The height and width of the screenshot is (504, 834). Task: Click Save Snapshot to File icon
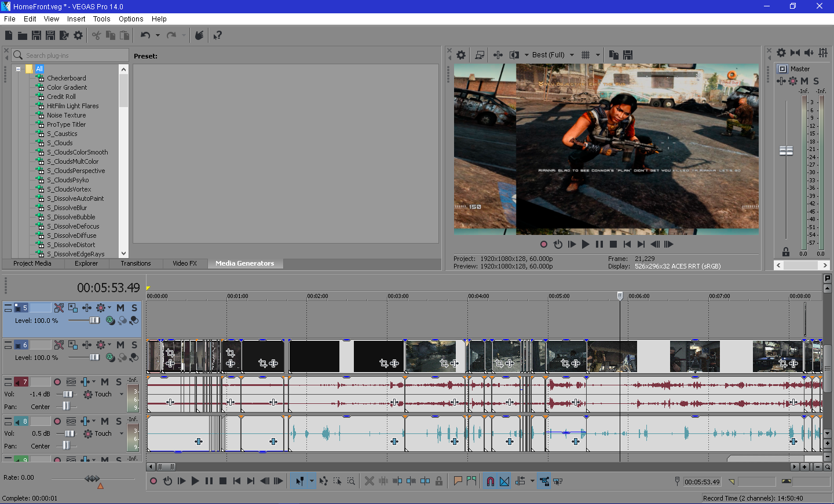628,55
